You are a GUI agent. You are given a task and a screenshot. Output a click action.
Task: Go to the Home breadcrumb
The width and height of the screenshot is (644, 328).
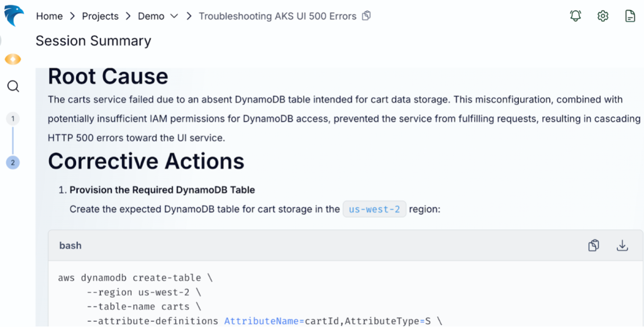49,16
